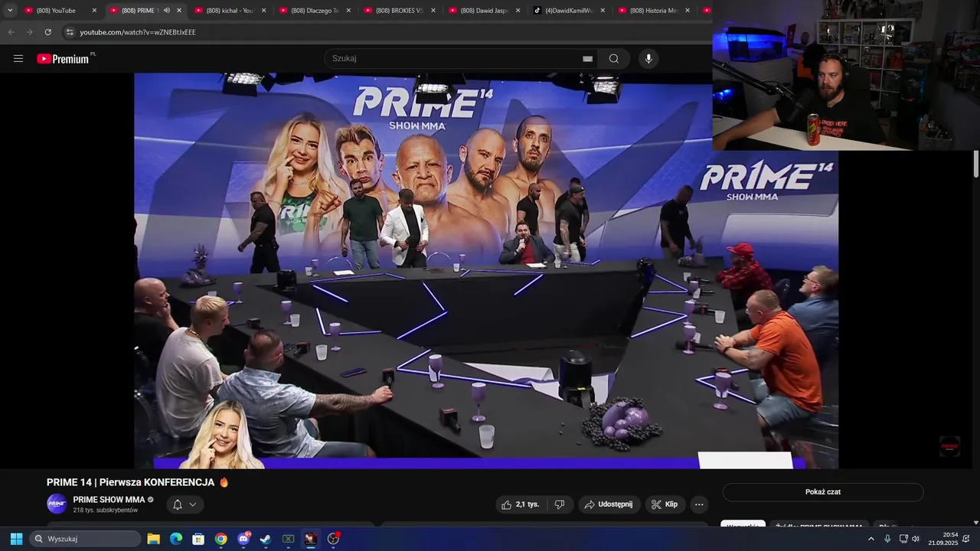Click the address bar URL
The width and height of the screenshot is (980, 551).
coord(138,32)
